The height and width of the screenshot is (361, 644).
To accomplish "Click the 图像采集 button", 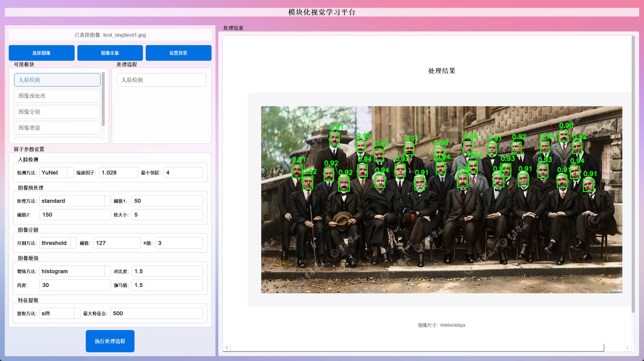I will [110, 53].
